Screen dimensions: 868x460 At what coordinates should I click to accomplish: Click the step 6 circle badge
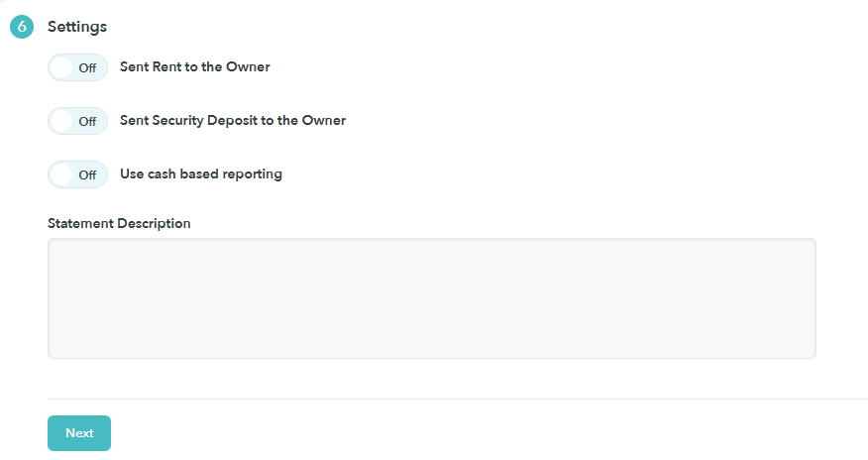tap(22, 27)
